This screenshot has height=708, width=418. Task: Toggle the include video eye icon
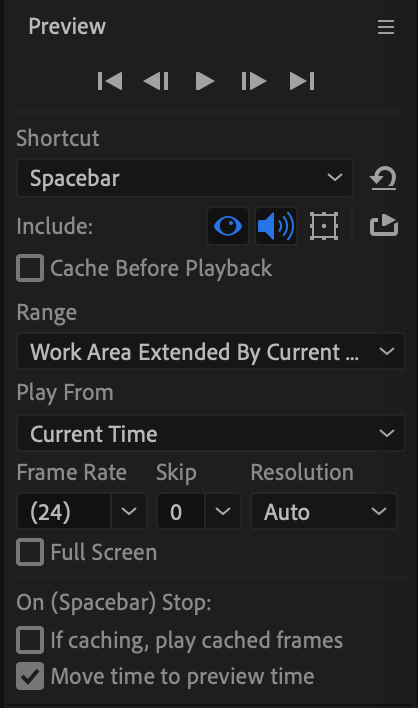point(228,226)
